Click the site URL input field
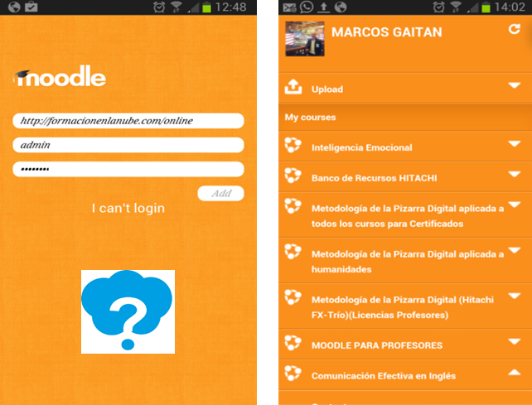The height and width of the screenshot is (405, 532). pyautogui.click(x=128, y=121)
